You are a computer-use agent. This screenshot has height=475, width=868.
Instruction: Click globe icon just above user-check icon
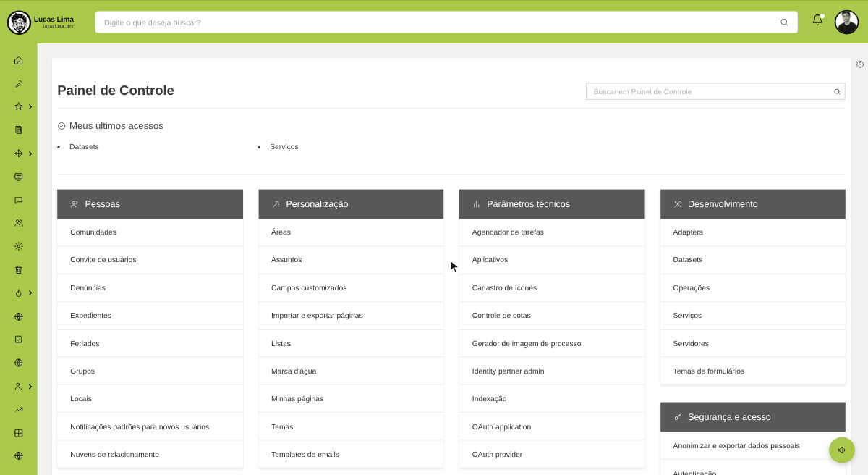(x=19, y=363)
